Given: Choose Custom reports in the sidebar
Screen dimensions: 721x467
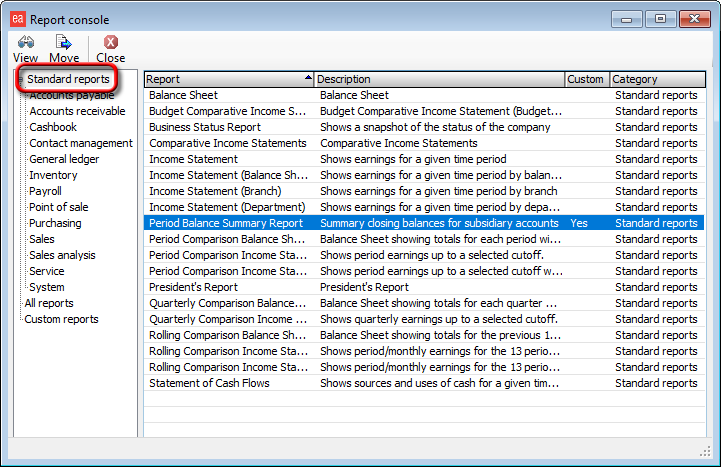Looking at the screenshot, I should [x=61, y=319].
